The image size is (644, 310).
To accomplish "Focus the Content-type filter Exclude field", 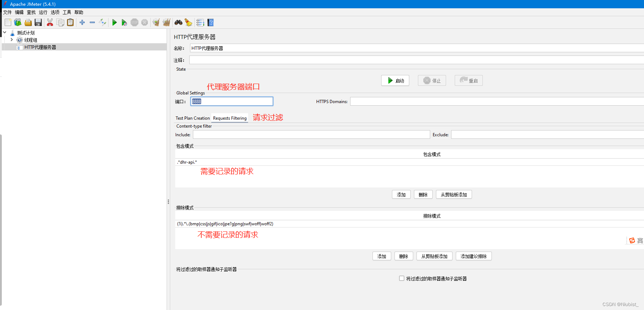I will pyautogui.click(x=547, y=134).
